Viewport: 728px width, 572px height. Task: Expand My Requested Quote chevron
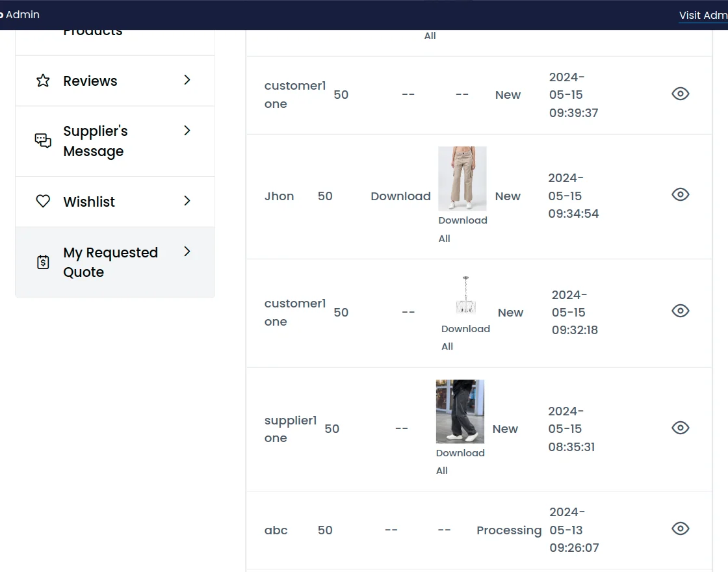click(187, 252)
